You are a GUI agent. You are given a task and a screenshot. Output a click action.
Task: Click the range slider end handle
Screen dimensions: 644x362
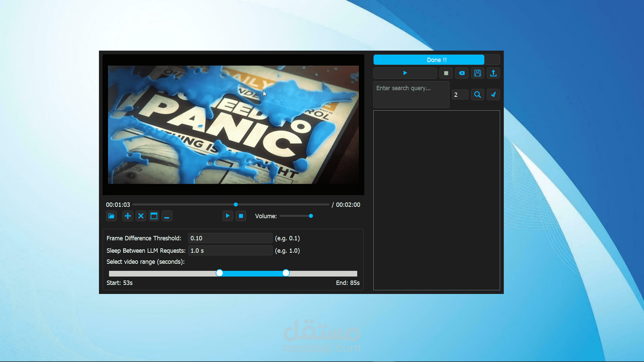click(286, 273)
